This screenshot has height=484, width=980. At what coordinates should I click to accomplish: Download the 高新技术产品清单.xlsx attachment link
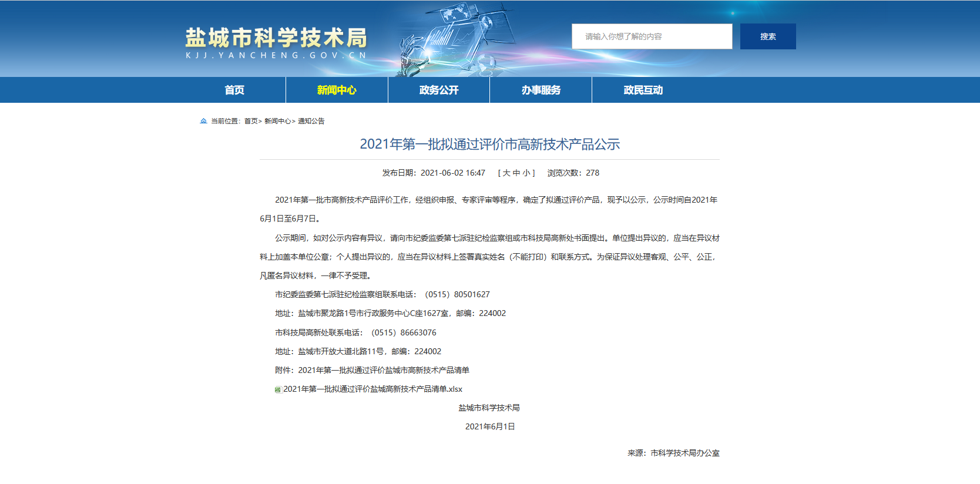[x=372, y=389]
